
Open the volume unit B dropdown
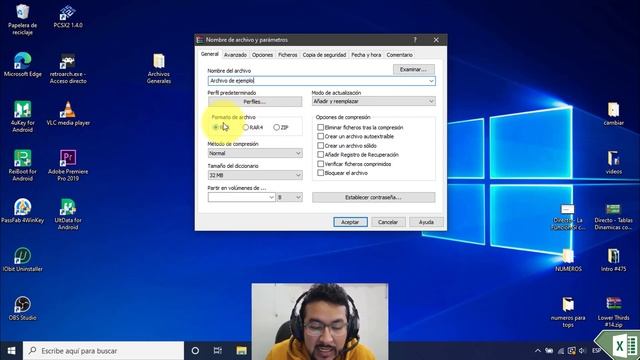point(289,197)
